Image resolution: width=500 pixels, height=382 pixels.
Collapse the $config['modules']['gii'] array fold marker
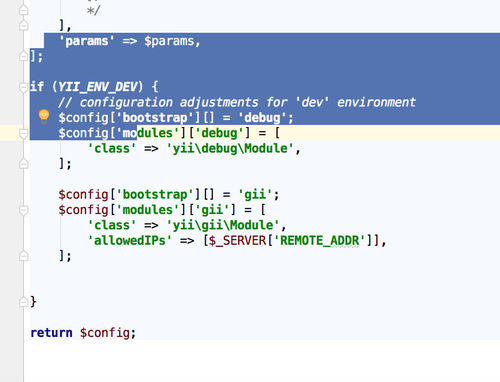tap(23, 210)
